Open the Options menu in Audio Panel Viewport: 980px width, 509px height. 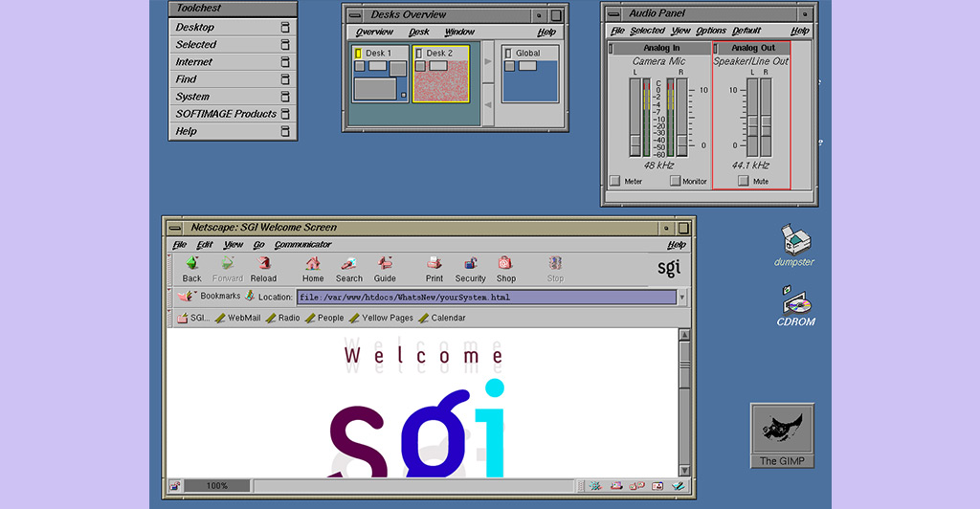(x=711, y=31)
